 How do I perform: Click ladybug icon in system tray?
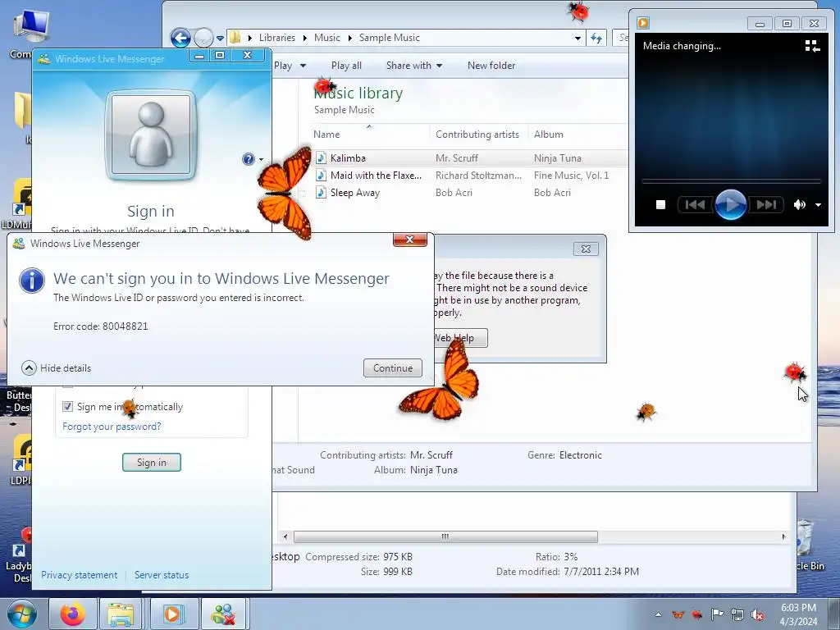[697, 614]
